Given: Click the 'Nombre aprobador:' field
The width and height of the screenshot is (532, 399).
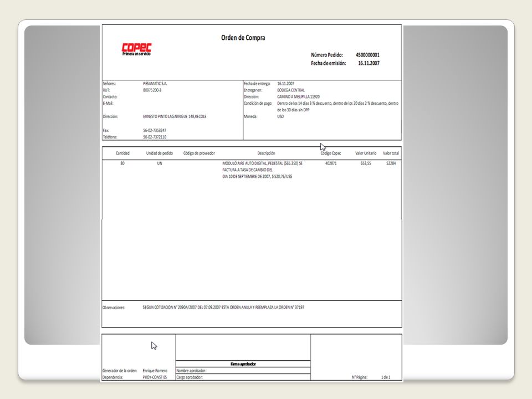Looking at the screenshot, I should tap(243, 371).
